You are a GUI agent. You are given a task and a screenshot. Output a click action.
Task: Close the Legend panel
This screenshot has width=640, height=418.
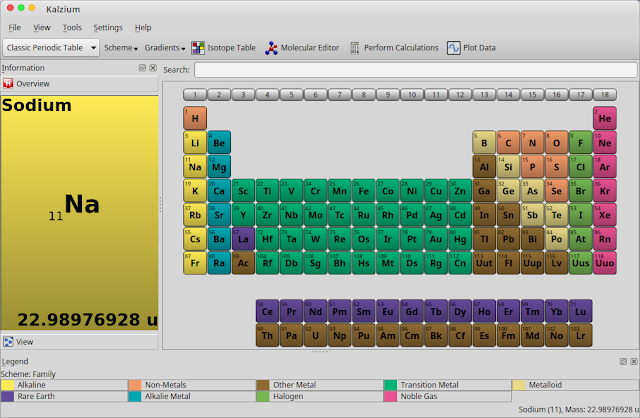click(633, 361)
